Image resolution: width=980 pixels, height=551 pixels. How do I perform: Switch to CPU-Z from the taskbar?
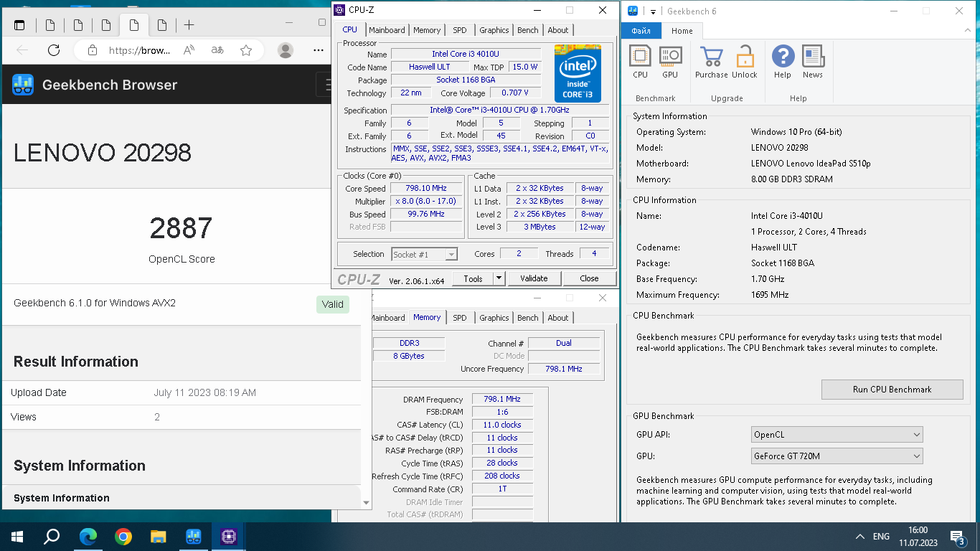tap(229, 536)
